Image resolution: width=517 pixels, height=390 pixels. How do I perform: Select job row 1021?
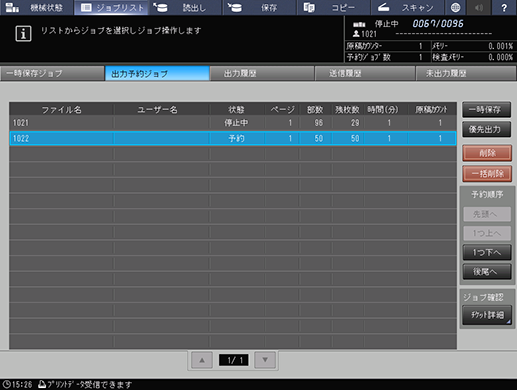[233, 123]
